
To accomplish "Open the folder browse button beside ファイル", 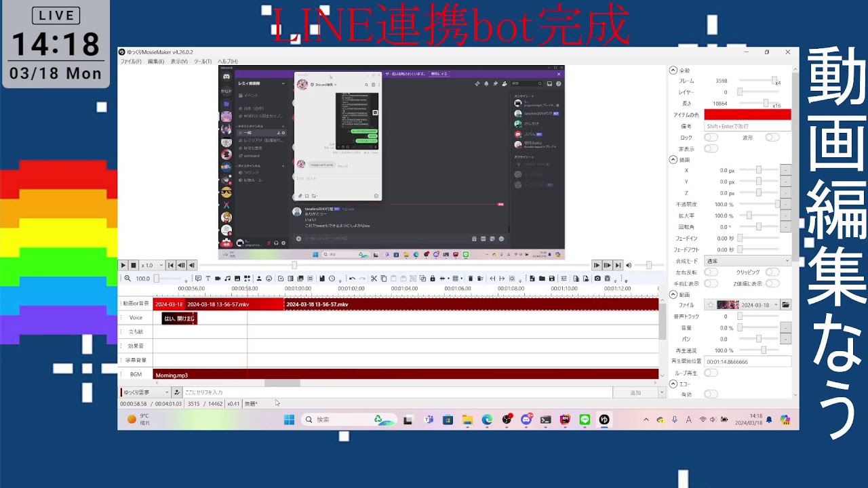I will pyautogui.click(x=785, y=305).
